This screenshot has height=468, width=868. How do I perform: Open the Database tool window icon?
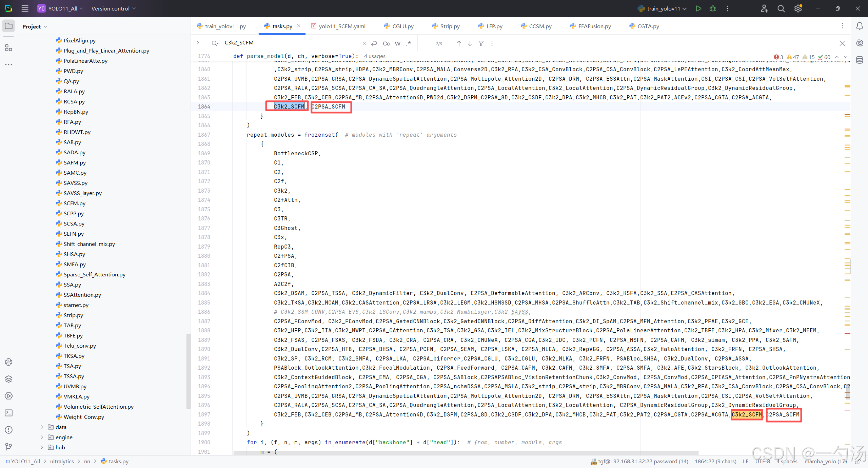click(x=860, y=60)
